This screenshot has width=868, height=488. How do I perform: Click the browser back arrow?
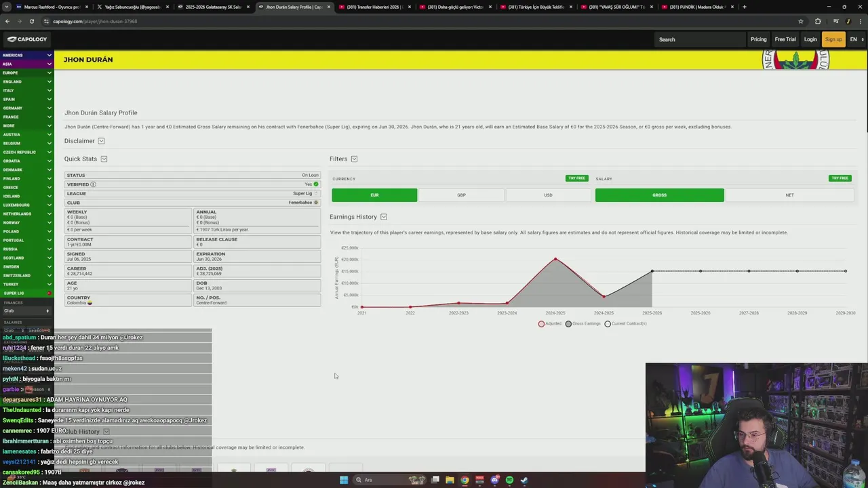pos(7,21)
